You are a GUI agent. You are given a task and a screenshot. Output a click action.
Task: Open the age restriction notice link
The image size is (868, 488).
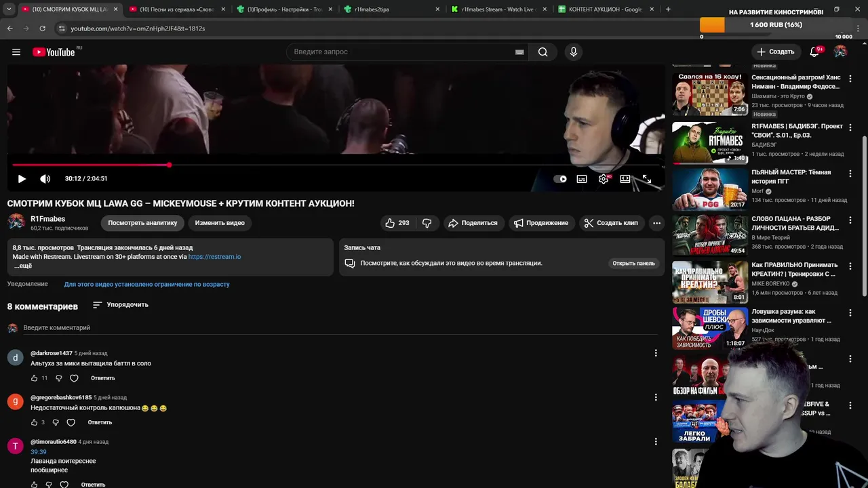click(146, 284)
